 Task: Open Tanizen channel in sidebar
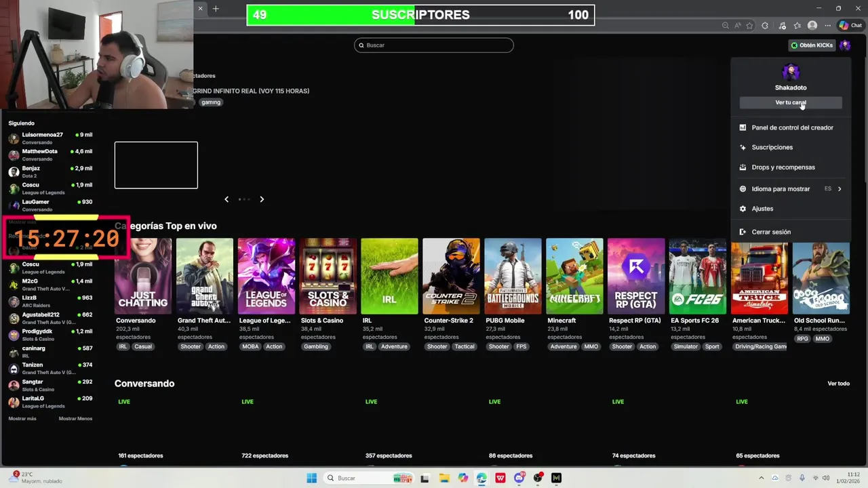tap(51, 368)
